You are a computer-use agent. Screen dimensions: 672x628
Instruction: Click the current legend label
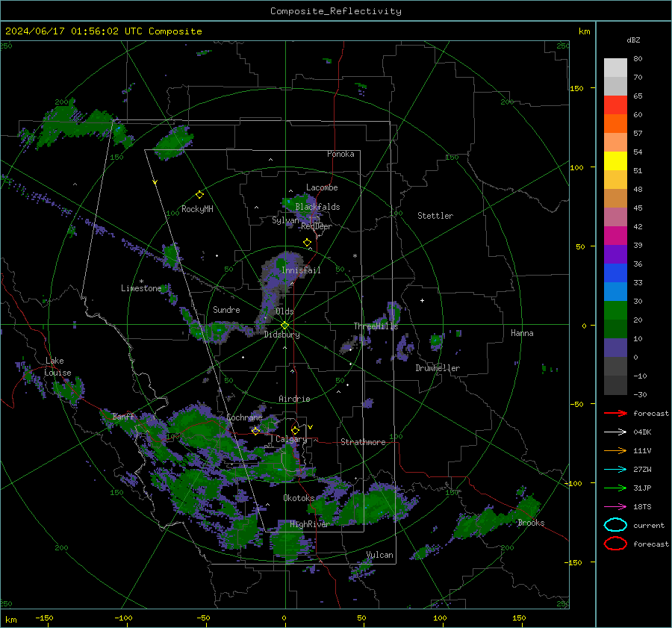(649, 525)
